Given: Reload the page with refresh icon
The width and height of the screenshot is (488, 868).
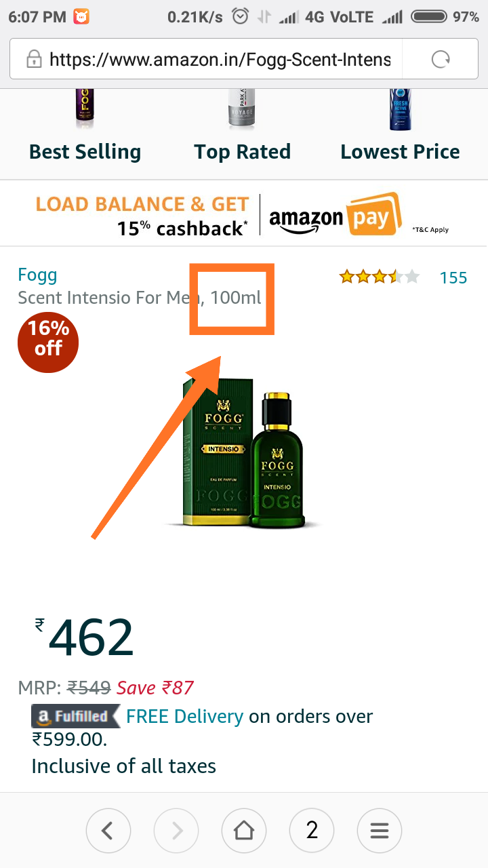Looking at the screenshot, I should pos(441,60).
